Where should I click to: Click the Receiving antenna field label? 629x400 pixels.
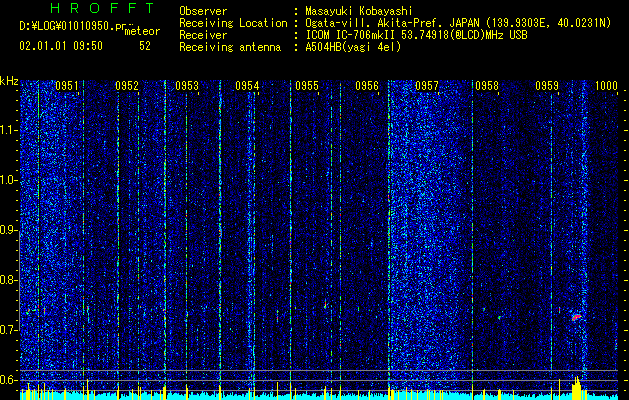230,47
